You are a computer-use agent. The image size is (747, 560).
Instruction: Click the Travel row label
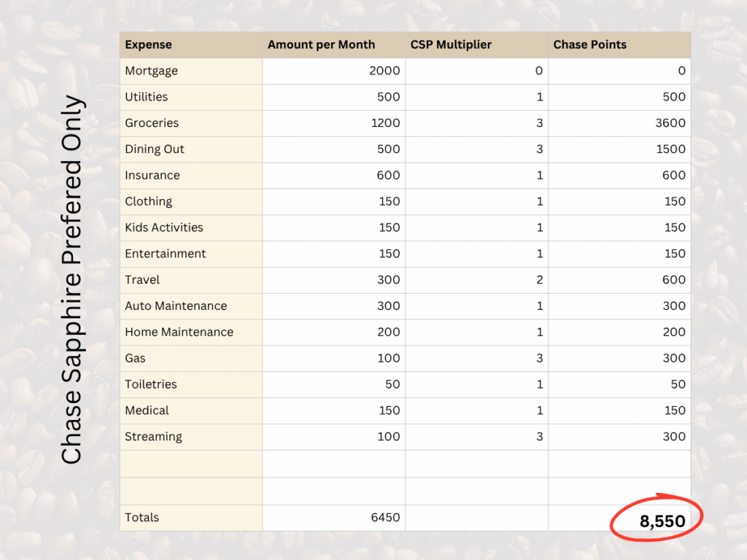(x=142, y=280)
